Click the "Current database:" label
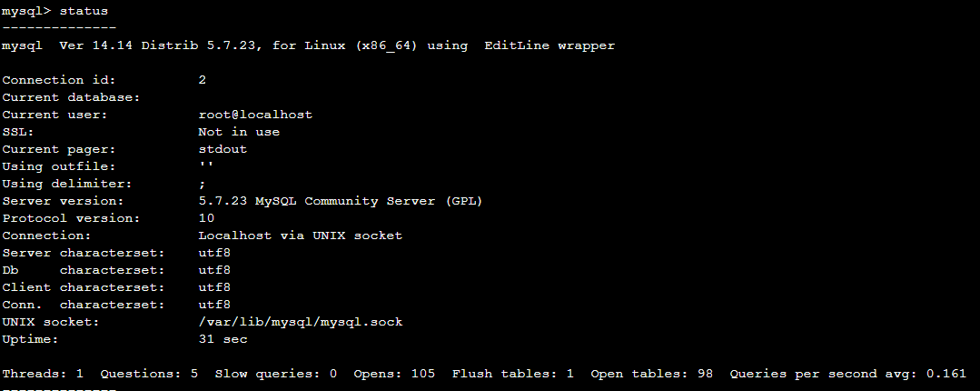Screen dimensions: 980x391 tap(71, 97)
